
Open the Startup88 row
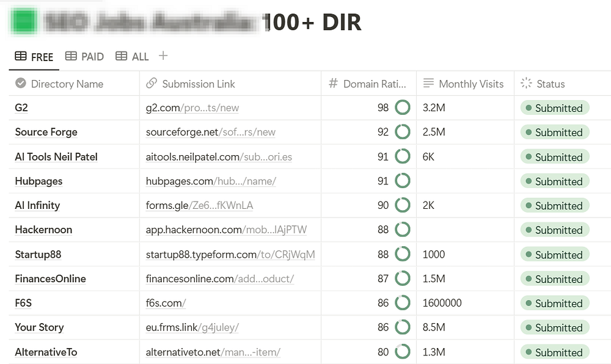38,255
